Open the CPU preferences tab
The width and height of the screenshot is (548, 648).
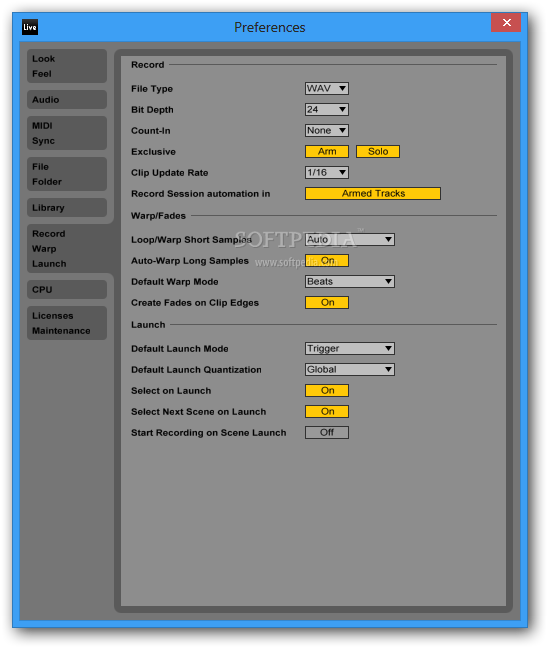click(x=67, y=289)
